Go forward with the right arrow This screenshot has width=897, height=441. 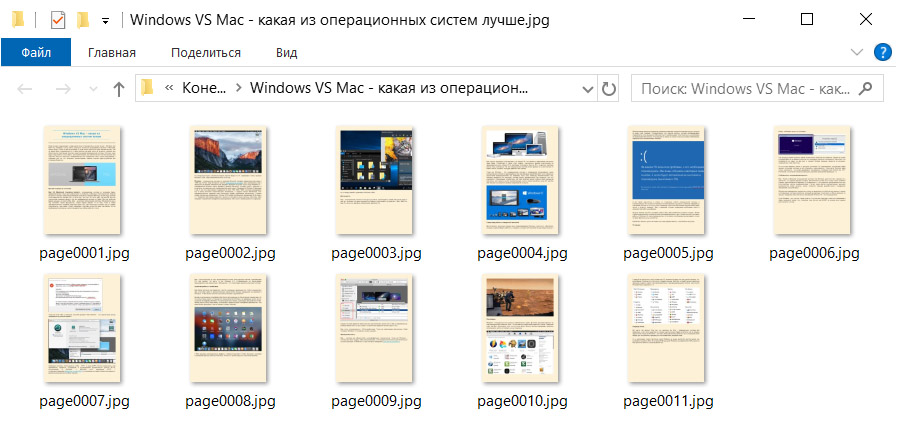(x=62, y=89)
